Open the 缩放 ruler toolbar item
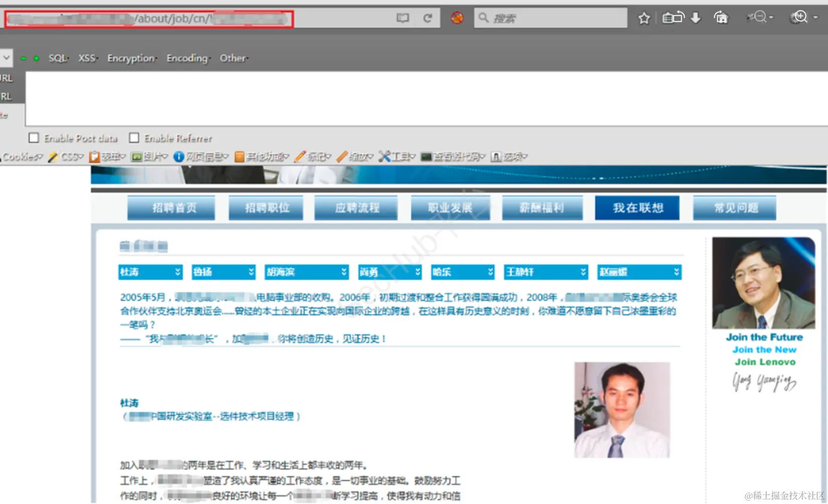Viewport: 828px width, 504px height. (354, 157)
